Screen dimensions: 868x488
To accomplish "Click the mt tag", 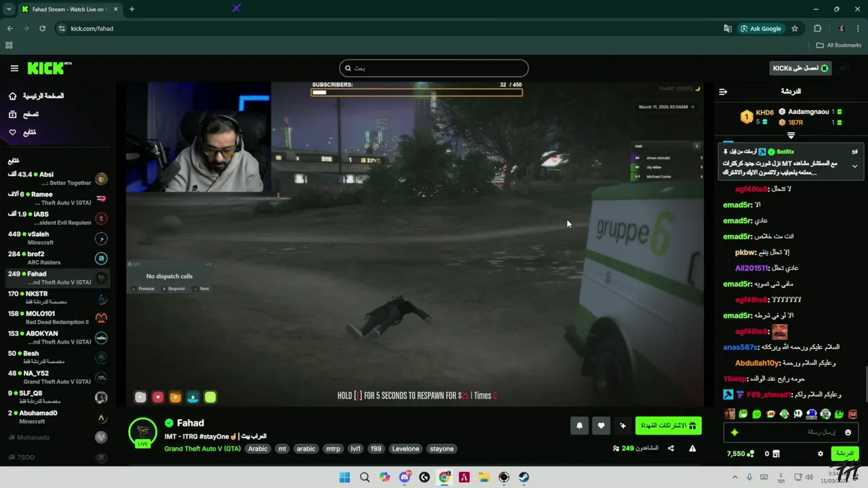I will [x=282, y=449].
